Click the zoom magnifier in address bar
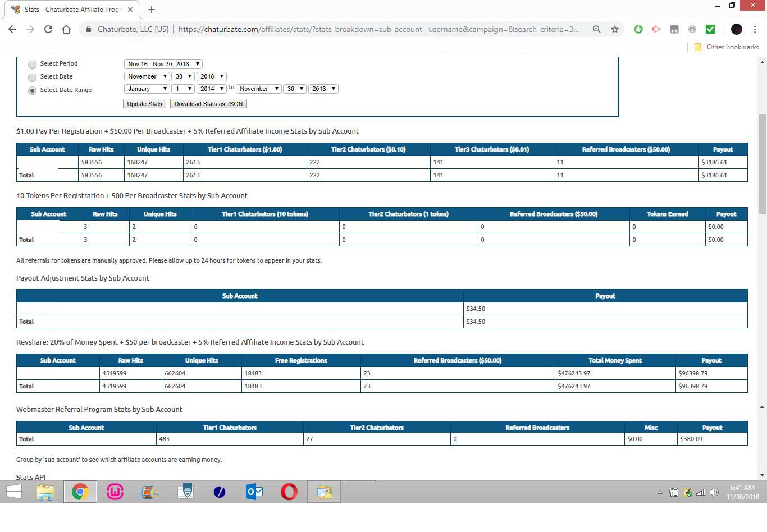This screenshot has height=532, width=767. 597,29
